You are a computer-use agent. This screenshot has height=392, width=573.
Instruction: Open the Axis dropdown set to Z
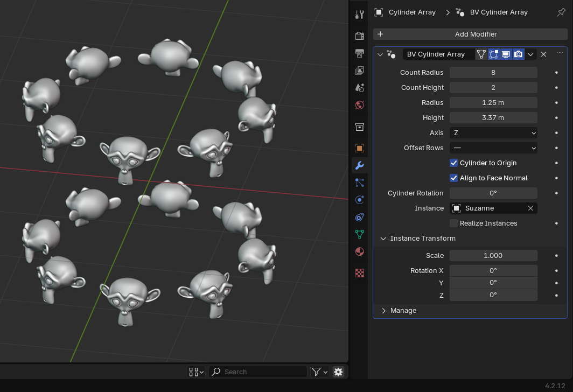[x=493, y=133]
